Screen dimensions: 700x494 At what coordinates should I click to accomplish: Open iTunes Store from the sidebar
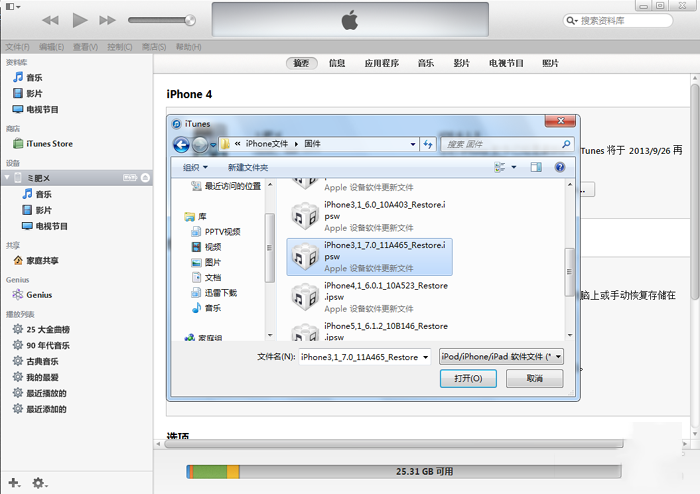pos(49,144)
